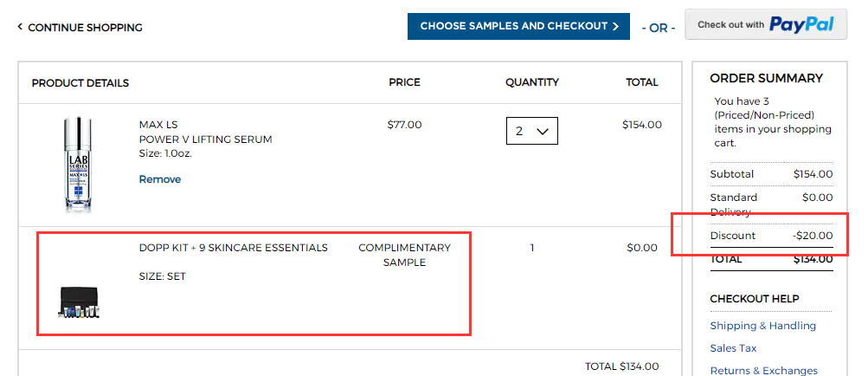Open the Returns & Exchanges link
This screenshot has width=868, height=376.
763,370
